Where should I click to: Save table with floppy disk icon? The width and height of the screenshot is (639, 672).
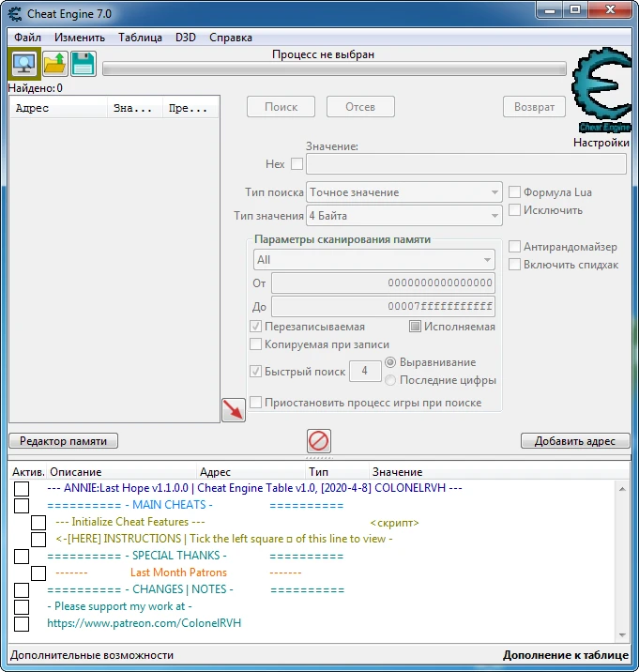click(x=84, y=64)
